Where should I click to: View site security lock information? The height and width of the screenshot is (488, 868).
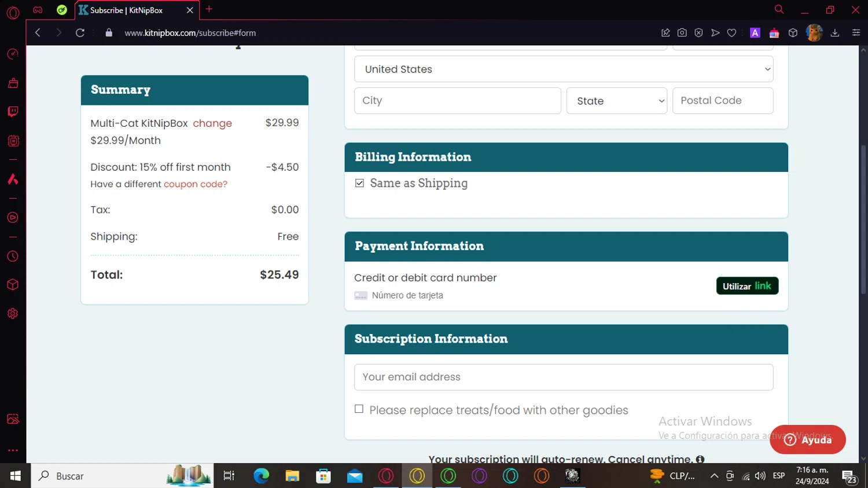tap(109, 33)
